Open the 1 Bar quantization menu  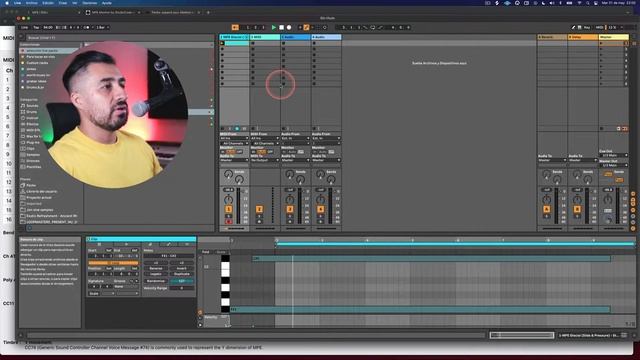tap(102, 27)
